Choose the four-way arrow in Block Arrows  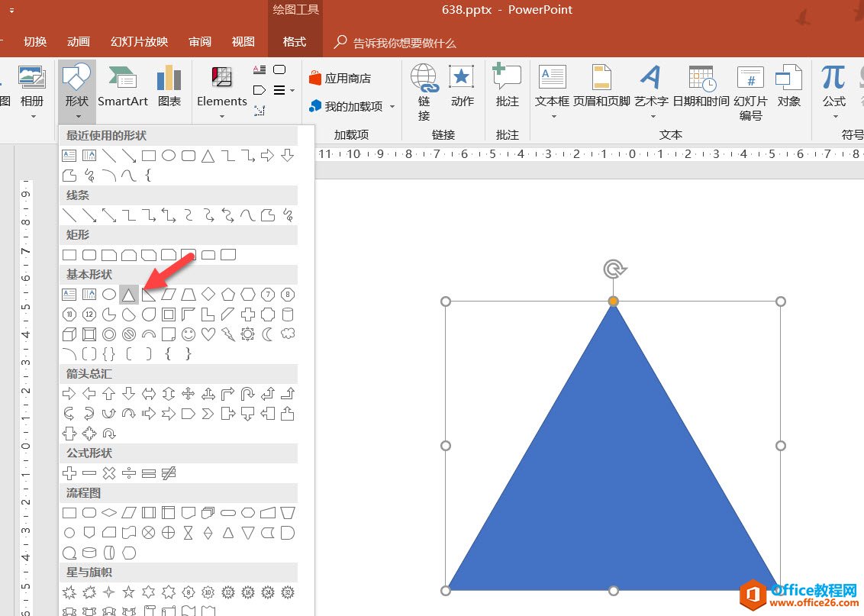pyautogui.click(x=189, y=394)
